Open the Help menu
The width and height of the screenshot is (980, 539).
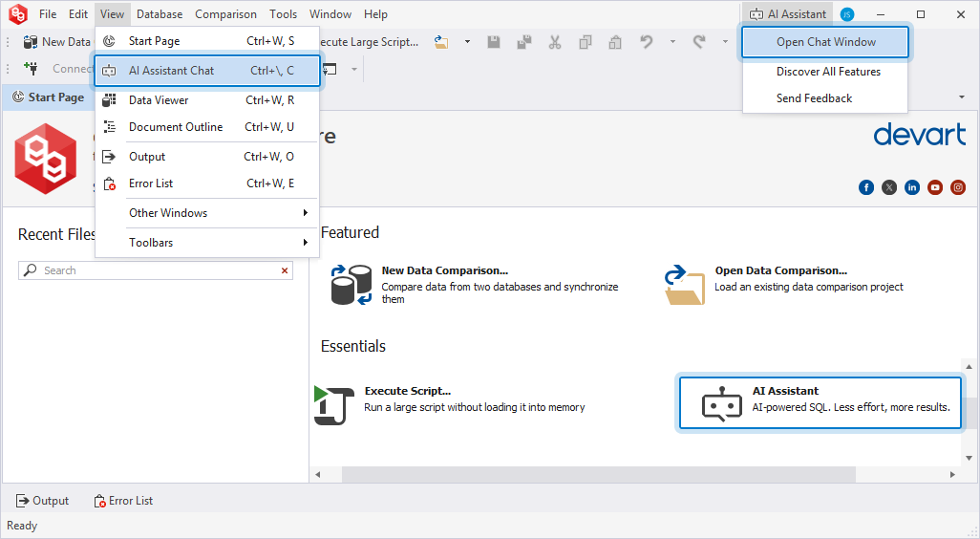click(x=375, y=13)
